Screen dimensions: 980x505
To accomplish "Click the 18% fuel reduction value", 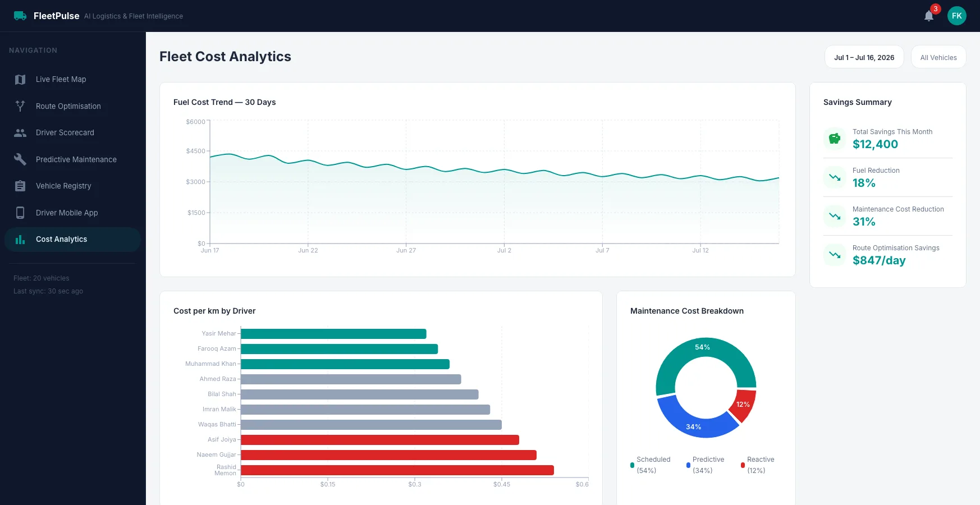I will [x=864, y=183].
